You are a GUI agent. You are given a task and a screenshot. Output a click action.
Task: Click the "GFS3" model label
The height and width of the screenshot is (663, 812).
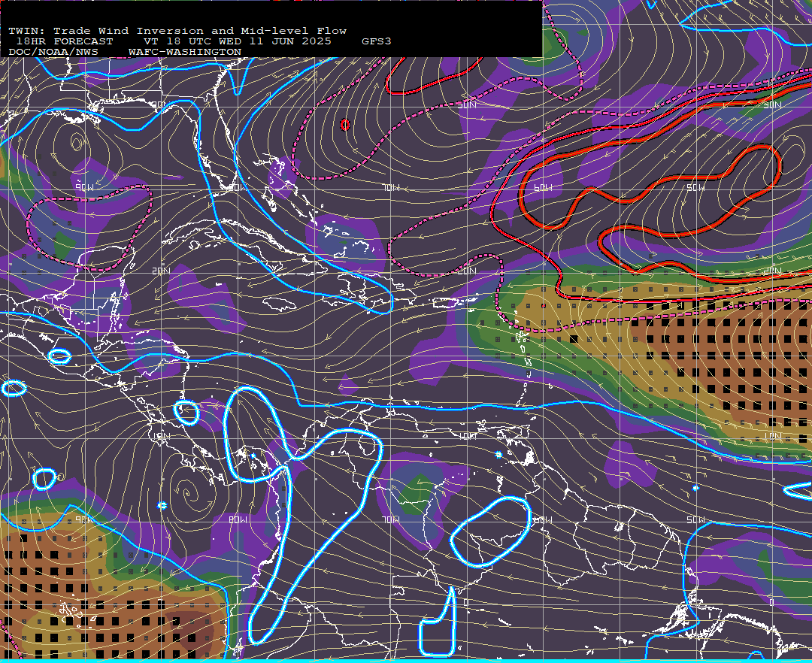tap(377, 41)
